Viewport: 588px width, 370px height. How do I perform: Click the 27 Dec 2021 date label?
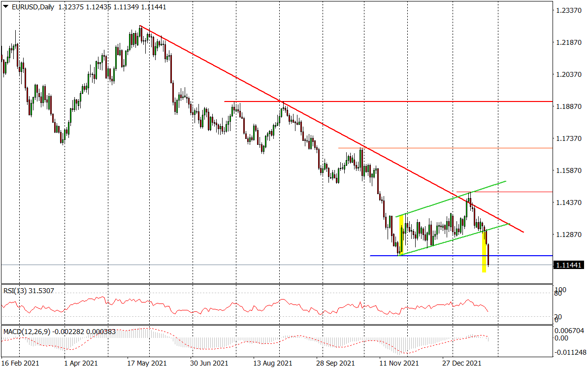tap(461, 363)
